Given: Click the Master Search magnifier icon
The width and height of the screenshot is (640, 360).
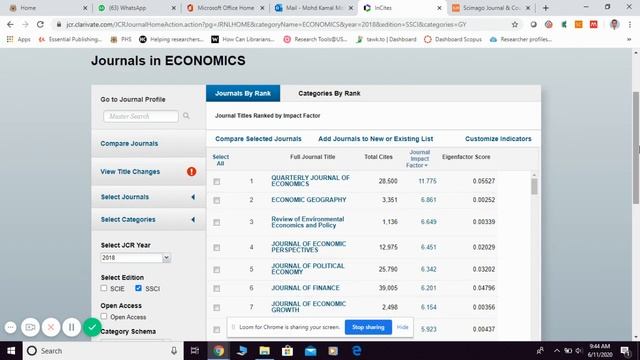Looking at the screenshot, I should pos(186,116).
